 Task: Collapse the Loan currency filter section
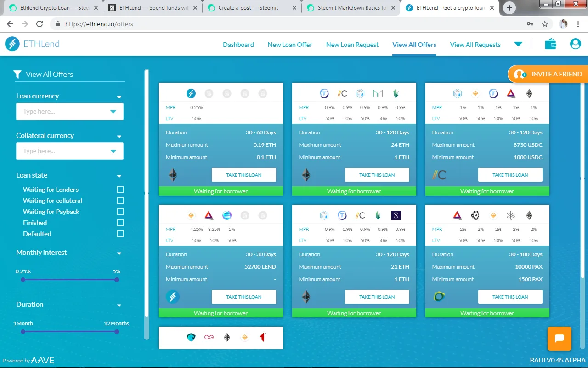[119, 97]
